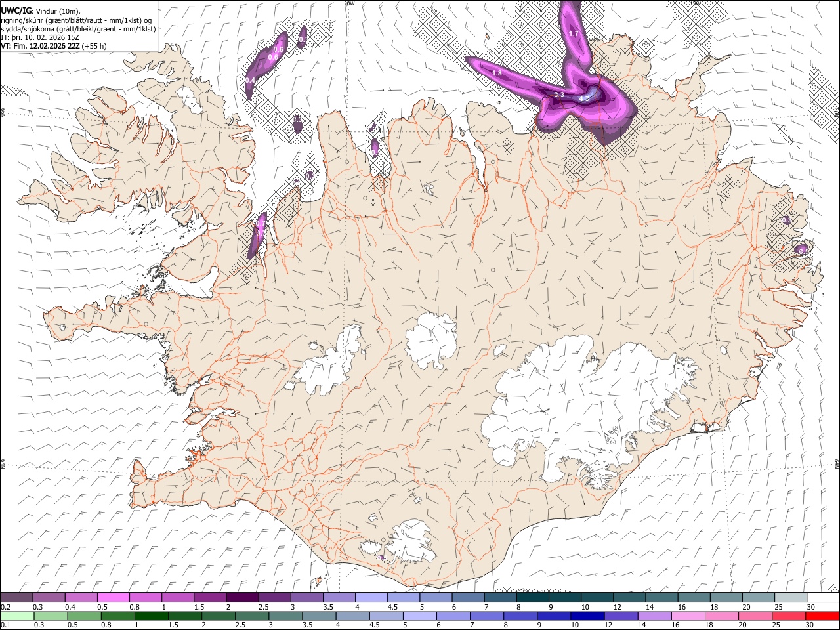Click the 1.7 snowfall value near the top edge
This screenshot has width=840, height=630.
tap(574, 33)
